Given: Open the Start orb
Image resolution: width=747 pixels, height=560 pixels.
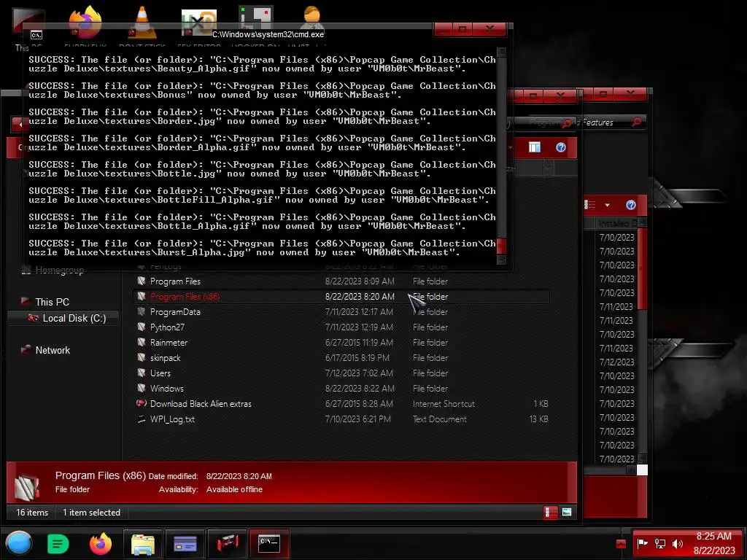Looking at the screenshot, I should 18,543.
